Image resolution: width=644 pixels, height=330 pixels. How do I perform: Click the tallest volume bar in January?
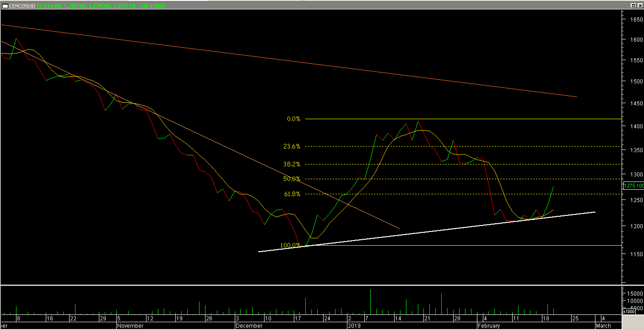(x=371, y=302)
